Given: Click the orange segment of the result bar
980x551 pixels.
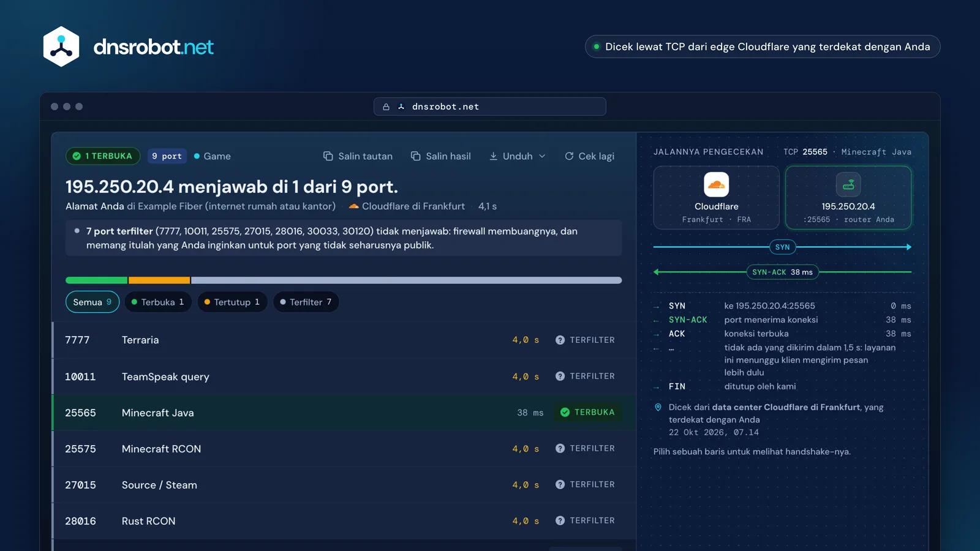Looking at the screenshot, I should [159, 280].
